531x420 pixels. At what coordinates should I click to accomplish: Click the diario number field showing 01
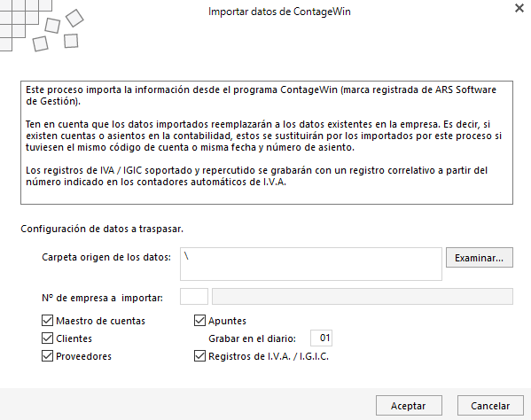[x=321, y=338]
